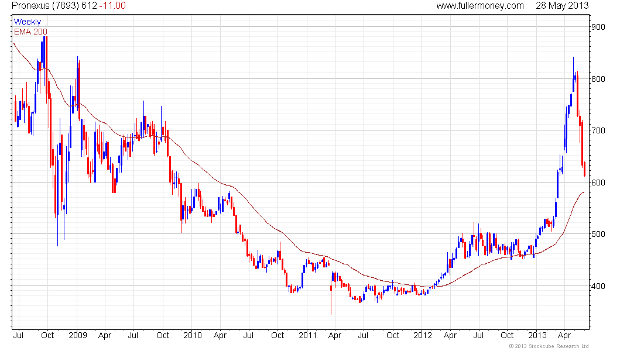Click the Stockcube Research Ltd copyright text
The width and height of the screenshot is (644, 351).
549,346
